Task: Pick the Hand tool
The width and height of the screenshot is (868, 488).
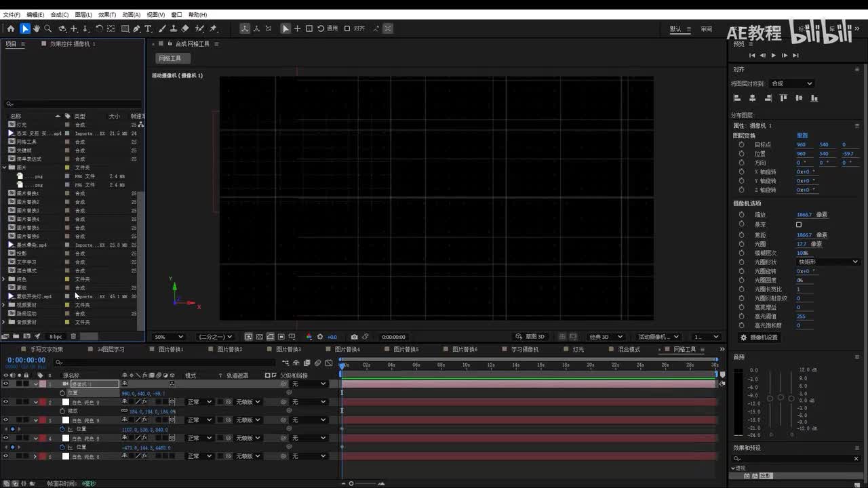Action: 37,28
